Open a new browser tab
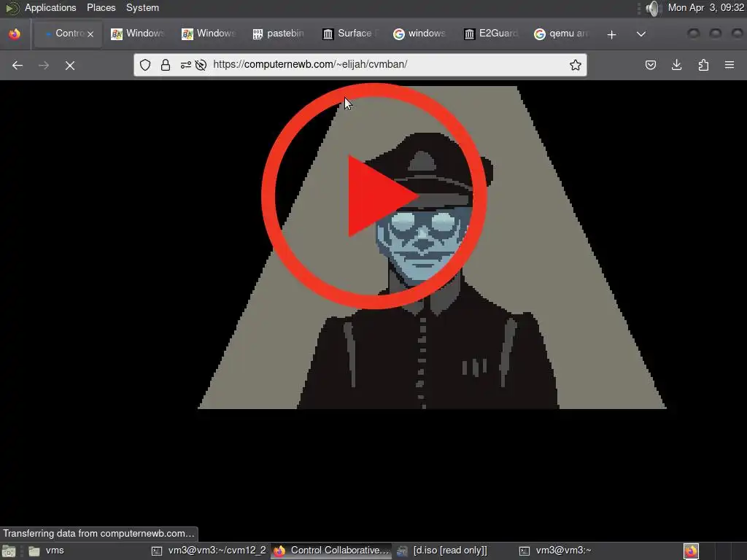Viewport: 747px width, 560px height. pyautogui.click(x=612, y=34)
